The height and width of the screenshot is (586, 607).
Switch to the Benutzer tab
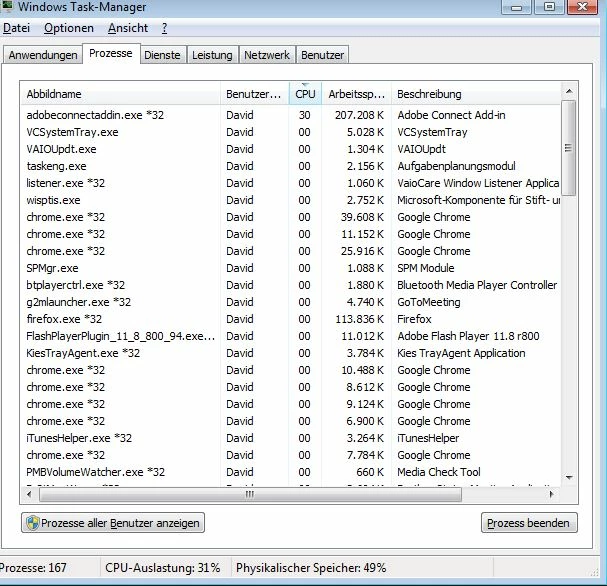(x=322, y=55)
